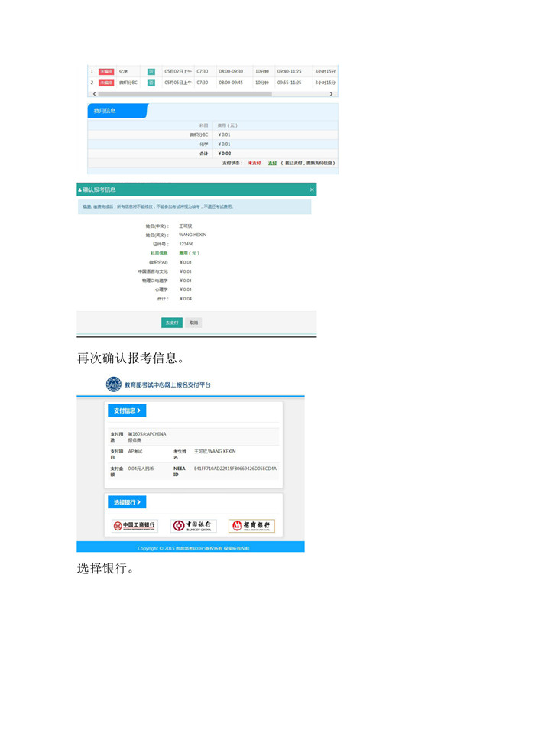Click the green 否 badge in 微积分BC row
Image resolution: width=535 pixels, height=756 pixels.
151,83
